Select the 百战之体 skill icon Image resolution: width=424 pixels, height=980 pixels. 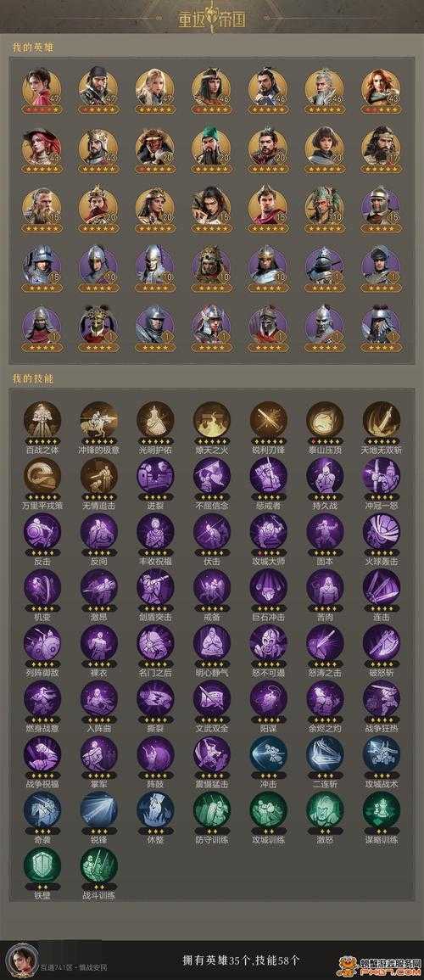tap(42, 419)
